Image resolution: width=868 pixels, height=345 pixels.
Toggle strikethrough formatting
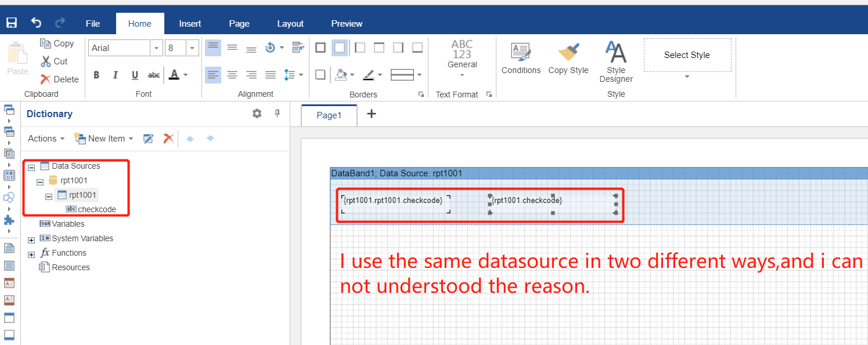tap(154, 75)
